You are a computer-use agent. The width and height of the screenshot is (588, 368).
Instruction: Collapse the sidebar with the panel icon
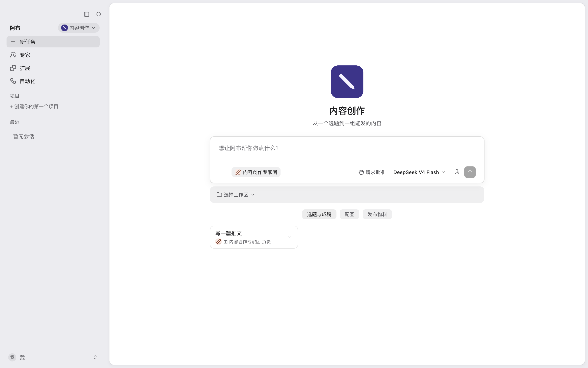[87, 14]
